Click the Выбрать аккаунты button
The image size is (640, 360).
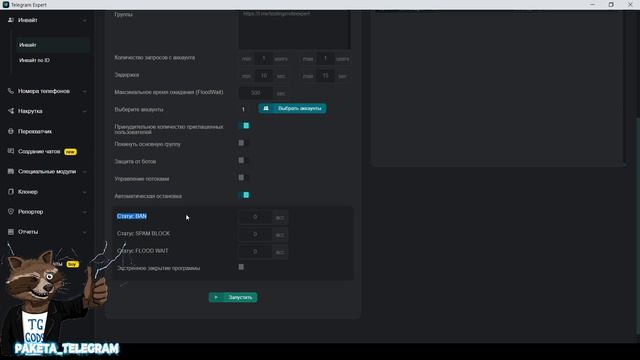point(292,109)
